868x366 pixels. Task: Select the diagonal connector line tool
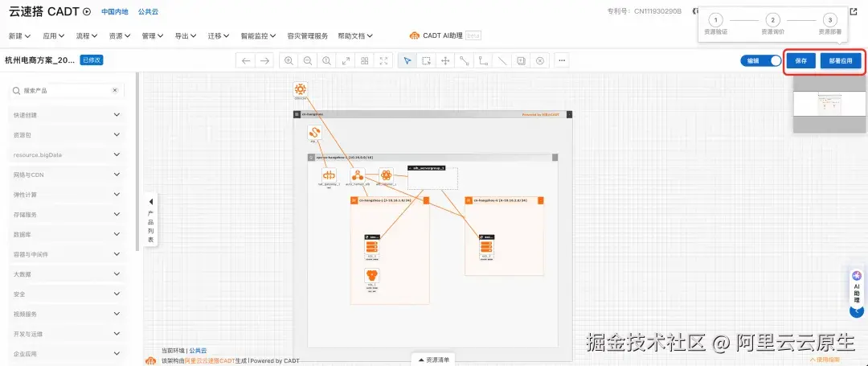coord(464,61)
